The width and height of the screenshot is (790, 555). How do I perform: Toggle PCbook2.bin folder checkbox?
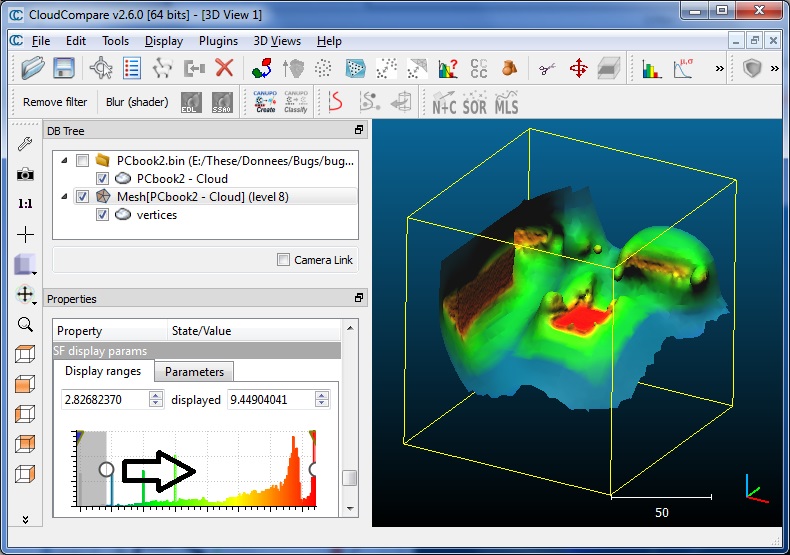pyautogui.click(x=82, y=161)
